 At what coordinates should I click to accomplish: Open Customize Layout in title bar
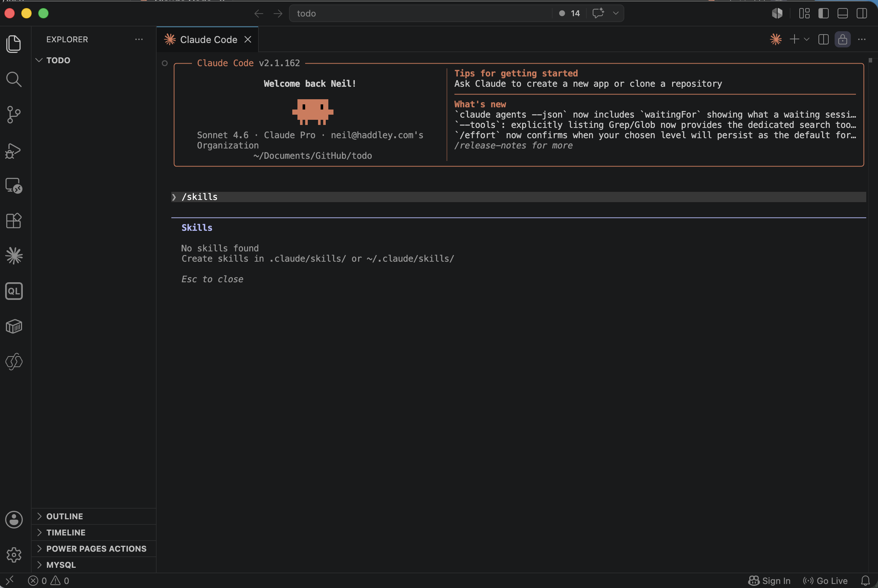pyautogui.click(x=804, y=14)
